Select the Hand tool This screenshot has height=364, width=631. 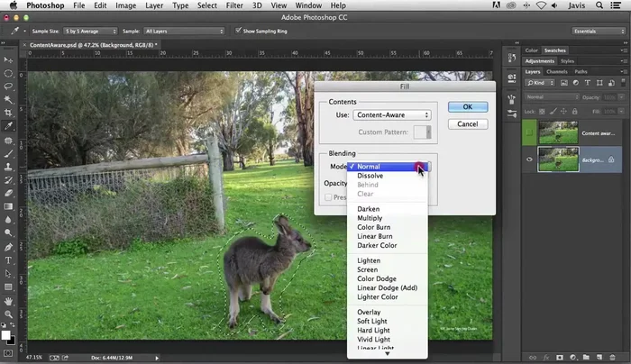click(8, 300)
